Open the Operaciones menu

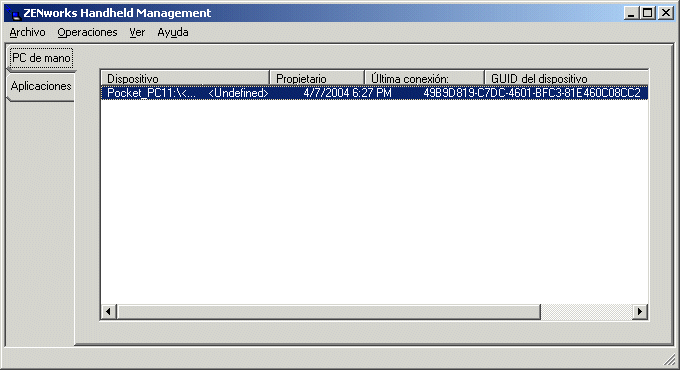coord(87,33)
